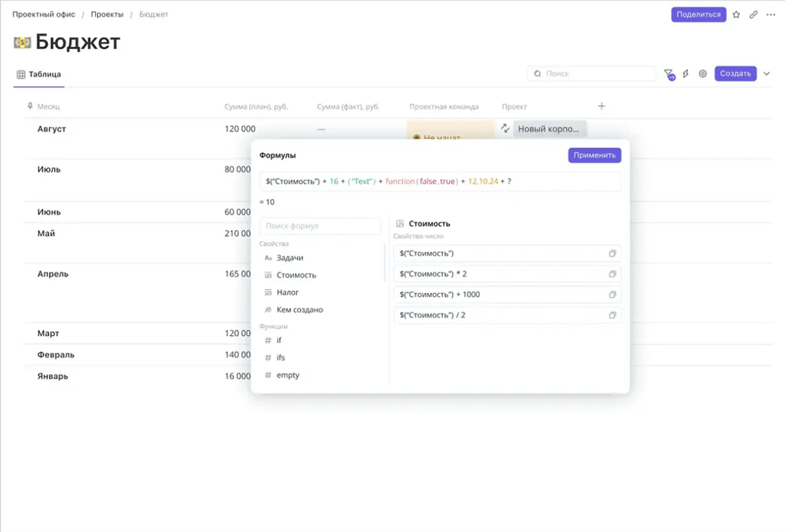This screenshot has height=532, width=785.
Task: Click the Бюджет page title
Action: tap(78, 42)
